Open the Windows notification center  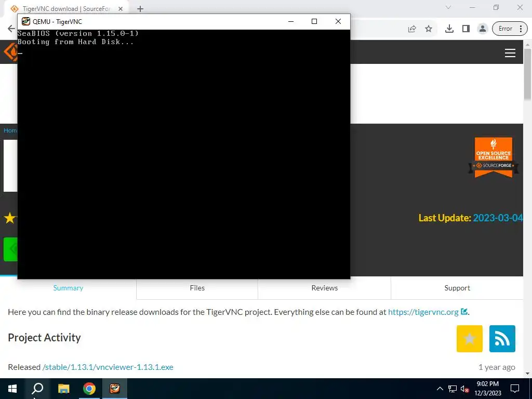[x=515, y=389]
